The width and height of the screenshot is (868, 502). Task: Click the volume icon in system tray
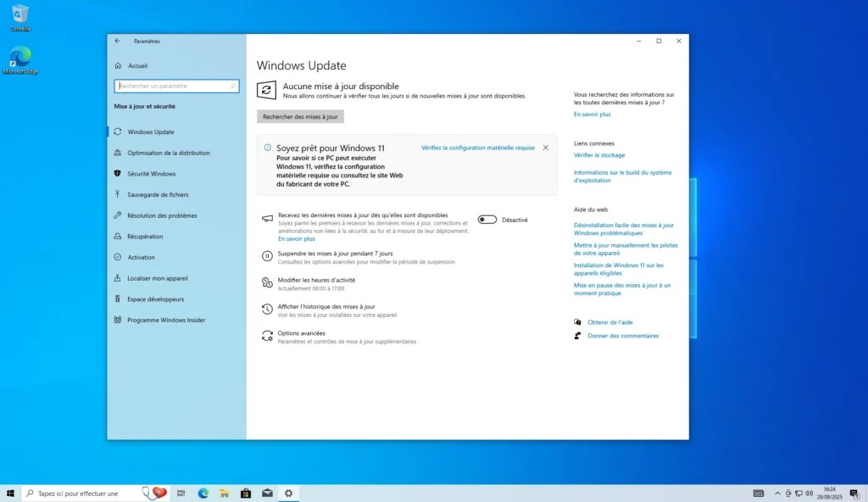pos(809,494)
